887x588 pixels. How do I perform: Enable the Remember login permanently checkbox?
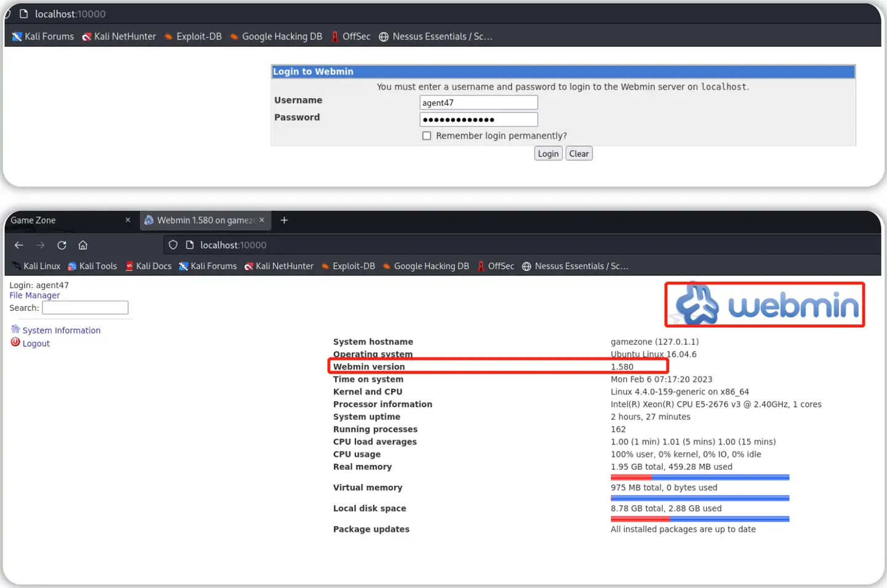click(426, 135)
